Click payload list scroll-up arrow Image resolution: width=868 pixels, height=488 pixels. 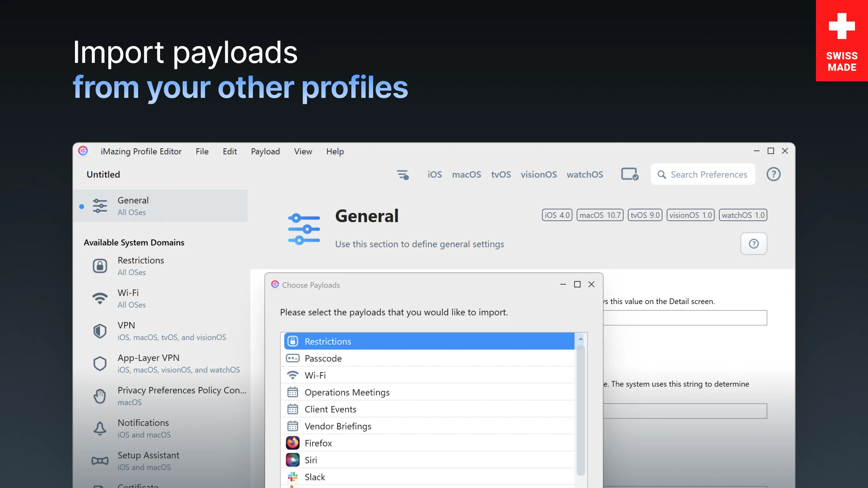point(580,339)
